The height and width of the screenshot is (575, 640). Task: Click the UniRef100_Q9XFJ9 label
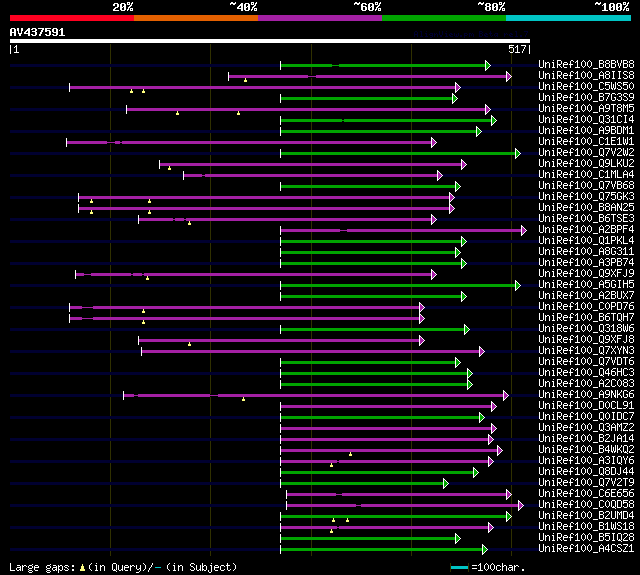click(x=586, y=274)
